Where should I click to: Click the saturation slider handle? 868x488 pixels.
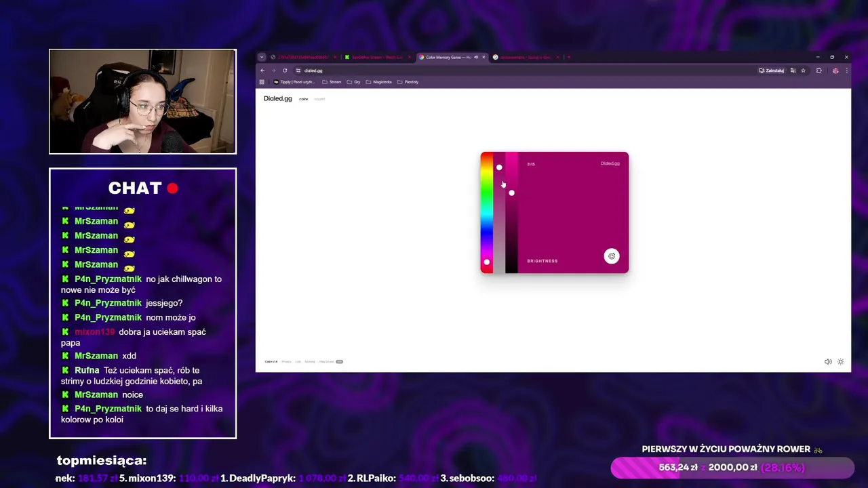499,167
